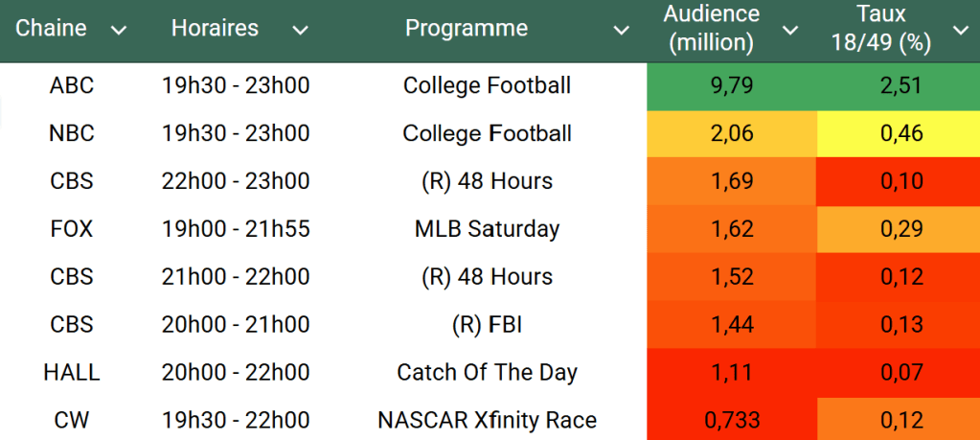Open the Chaine column filter dropdown
This screenshot has height=440, width=980.
pos(119,31)
